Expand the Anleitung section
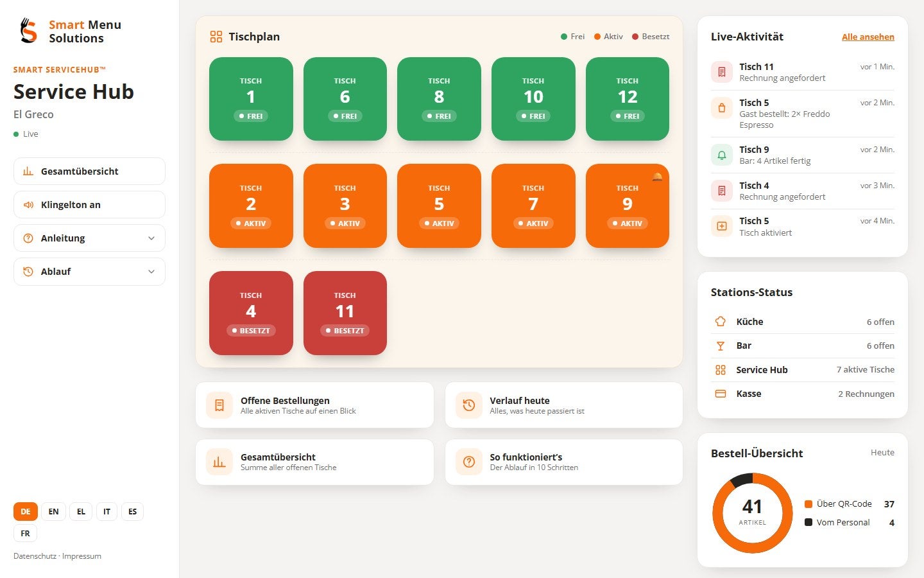The width and height of the screenshot is (924, 578). [89, 238]
